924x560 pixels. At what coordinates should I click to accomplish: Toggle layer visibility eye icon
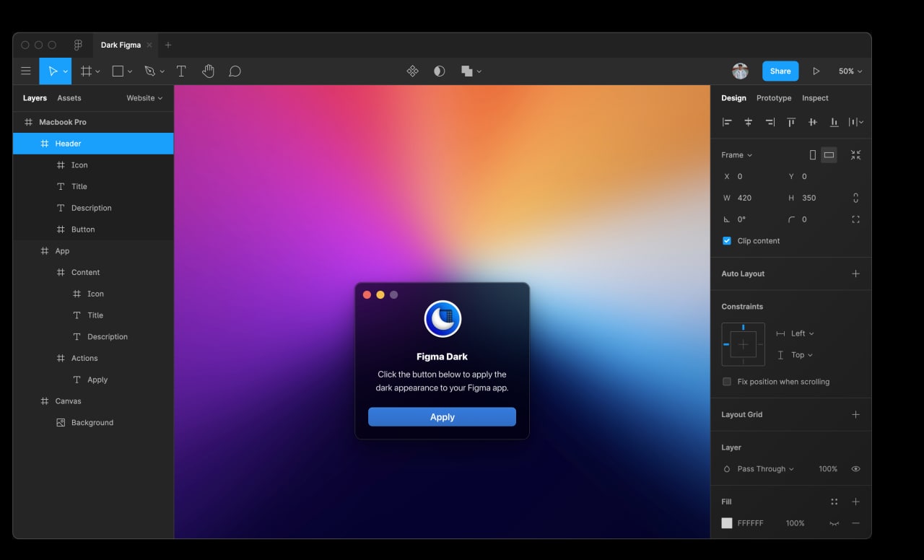click(855, 469)
